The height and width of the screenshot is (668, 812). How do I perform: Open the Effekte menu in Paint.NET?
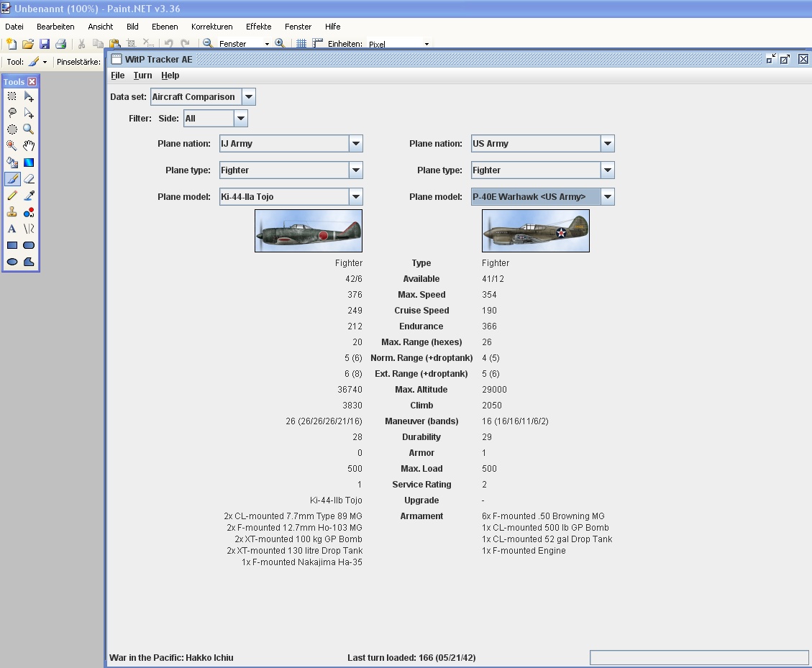click(x=258, y=27)
